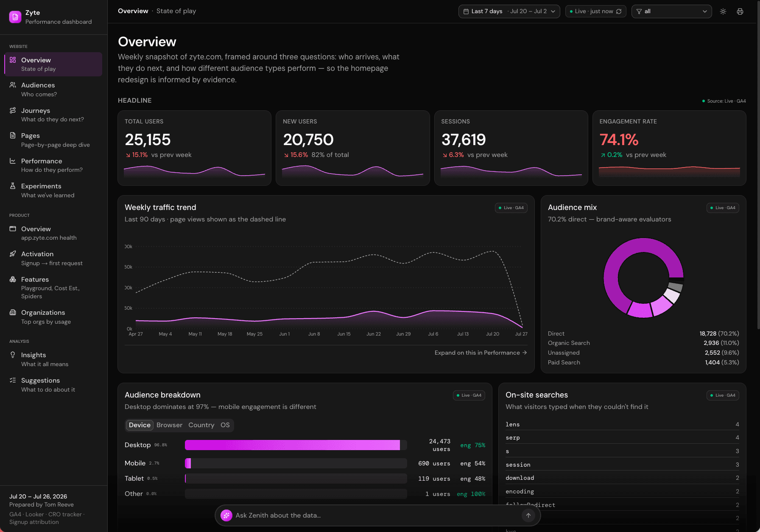The height and width of the screenshot is (532, 760).
Task: Click the 'Ask Zenith about the data' input
Action: (x=377, y=515)
